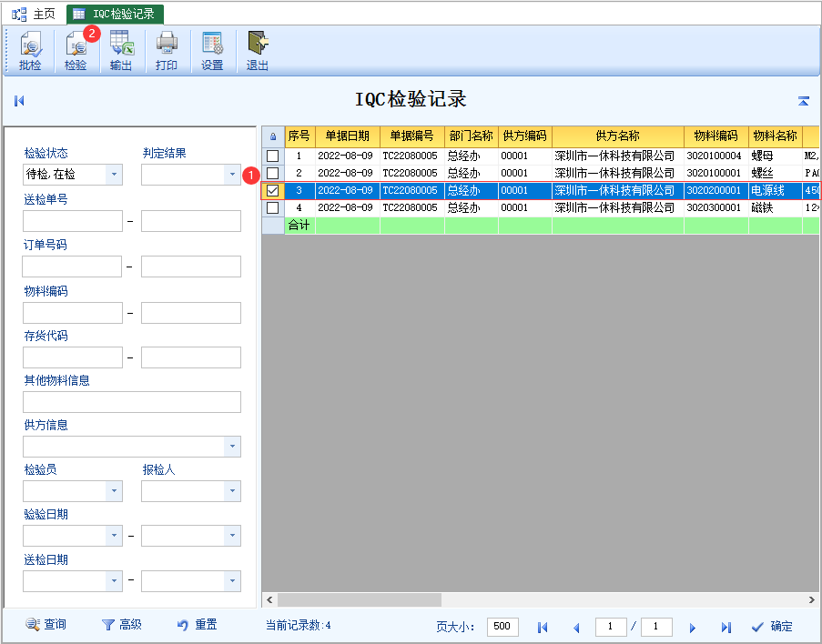Click the 合计 total row label

299,226
